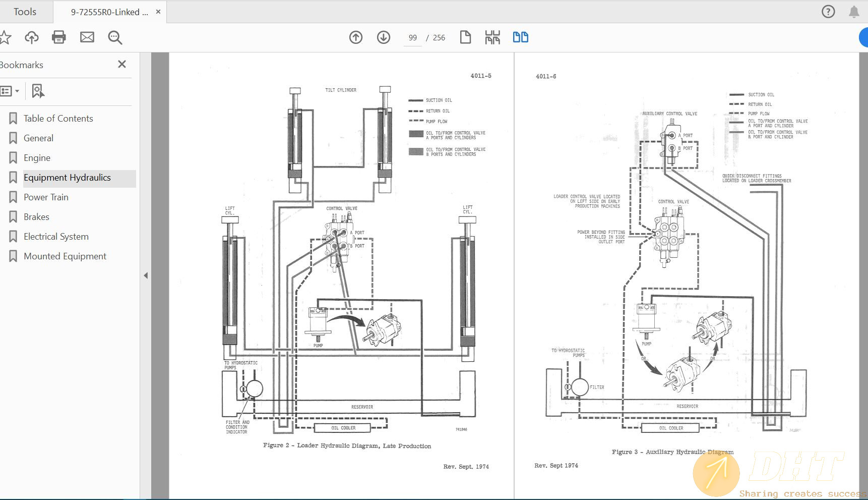Open the Equipment Hydraulics bookmark
Viewport: 868px width, 500px height.
(x=67, y=178)
